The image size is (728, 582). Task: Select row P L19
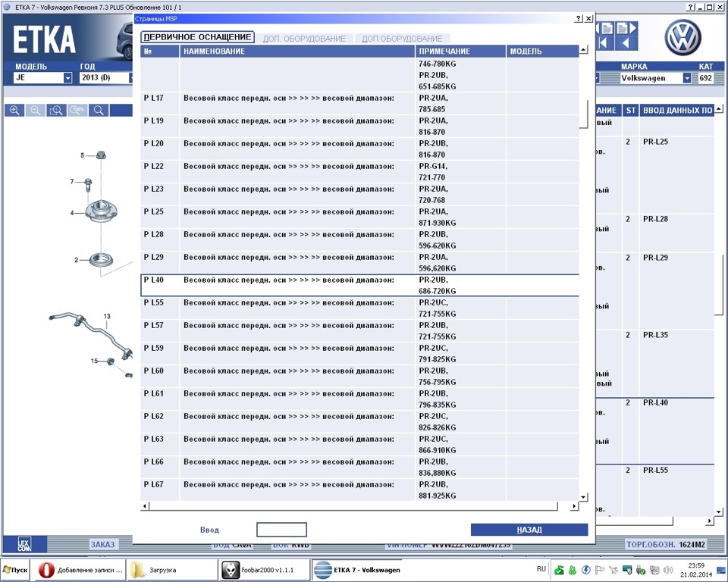click(x=359, y=127)
